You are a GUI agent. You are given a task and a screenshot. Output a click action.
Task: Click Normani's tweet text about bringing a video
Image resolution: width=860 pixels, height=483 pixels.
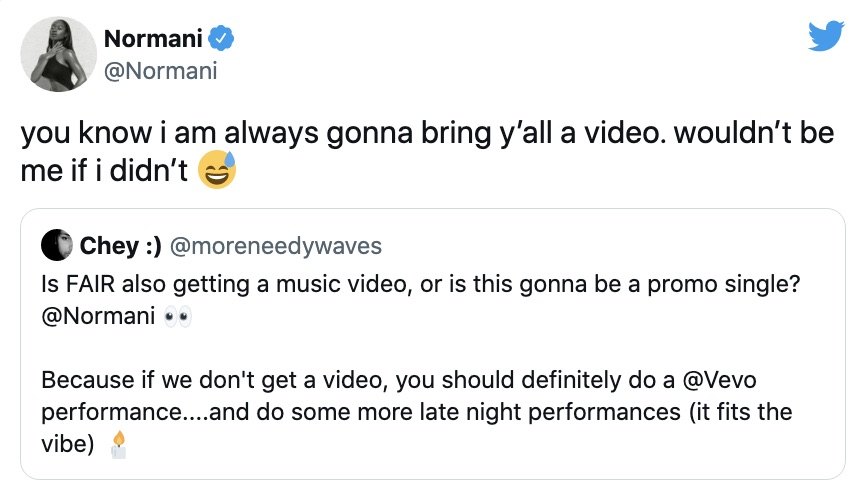pyautogui.click(x=427, y=133)
